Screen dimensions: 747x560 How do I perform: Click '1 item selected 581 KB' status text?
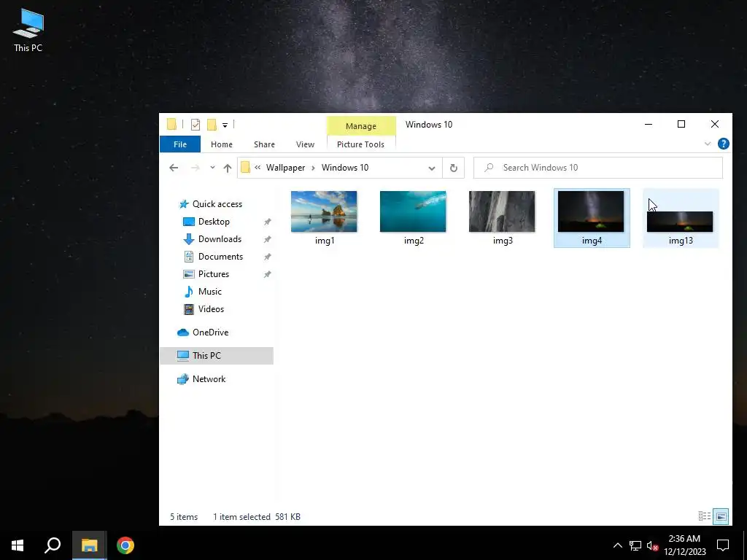(x=257, y=517)
